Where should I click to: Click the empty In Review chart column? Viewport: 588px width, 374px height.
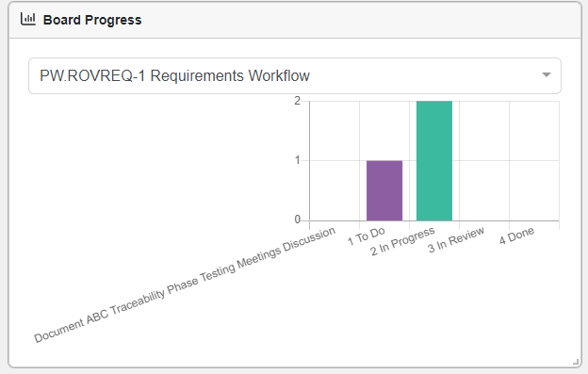pos(484,161)
